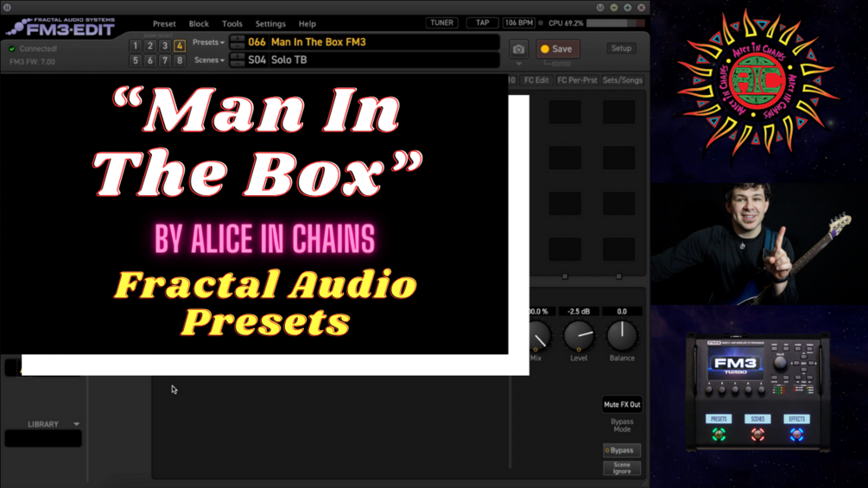Select scene 8 button
This screenshot has height=488, width=868.
[180, 60]
